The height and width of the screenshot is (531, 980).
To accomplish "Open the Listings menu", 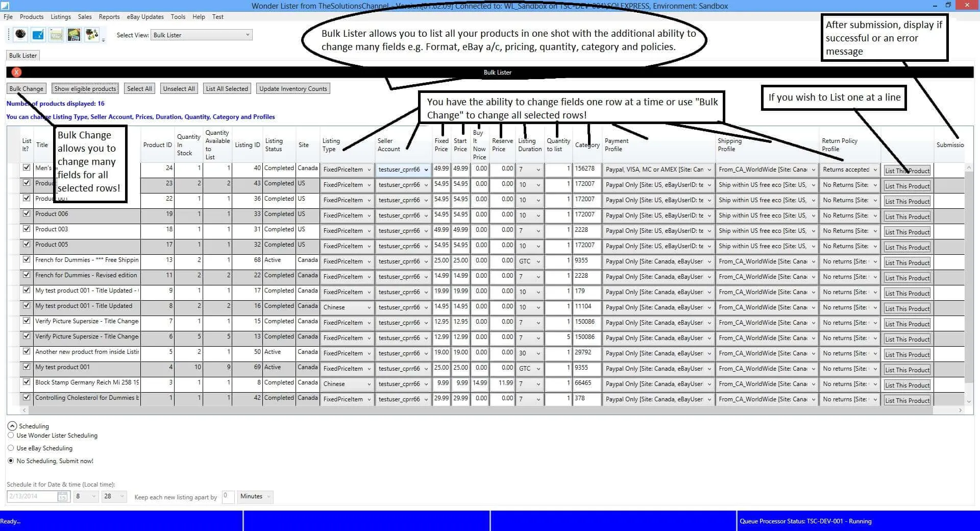I will click(x=61, y=17).
